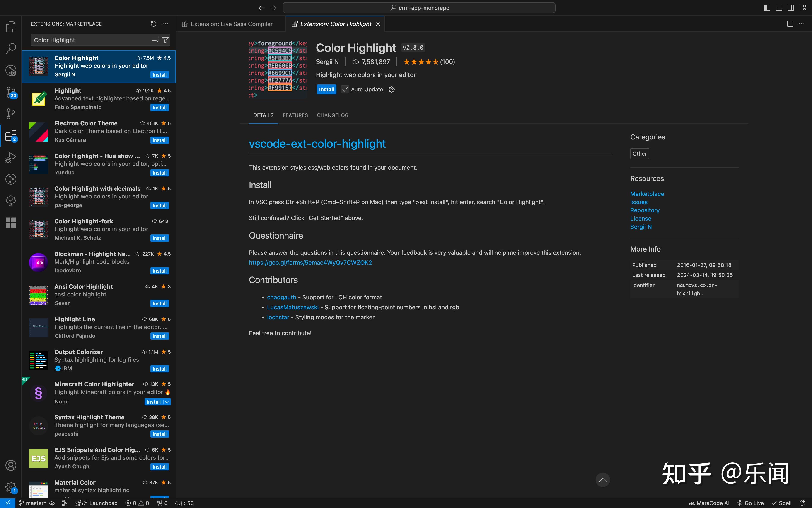This screenshot has height=508, width=812.
Task: Open Extensions view more actions menu
Action: pyautogui.click(x=165, y=24)
